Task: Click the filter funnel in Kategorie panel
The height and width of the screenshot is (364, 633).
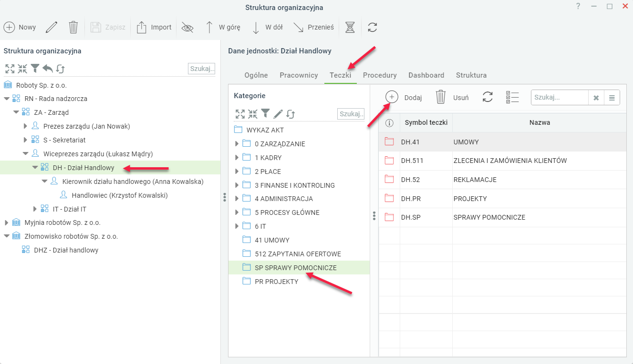Action: click(x=265, y=113)
